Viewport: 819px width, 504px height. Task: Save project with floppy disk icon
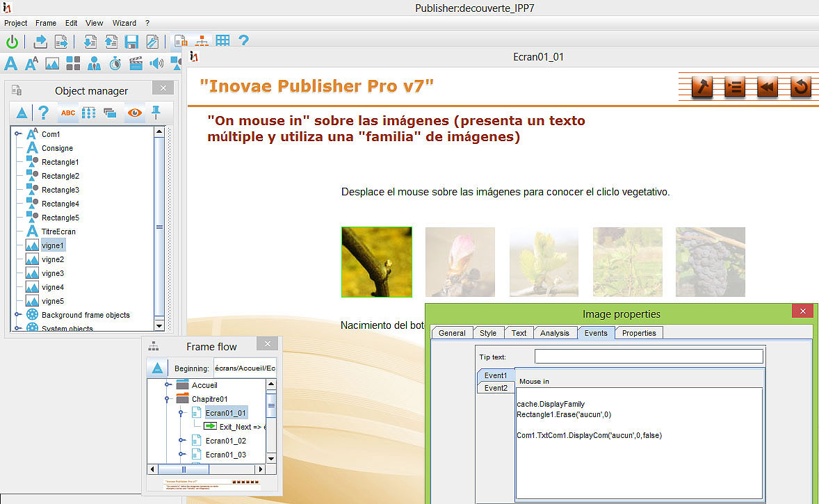pos(131,41)
